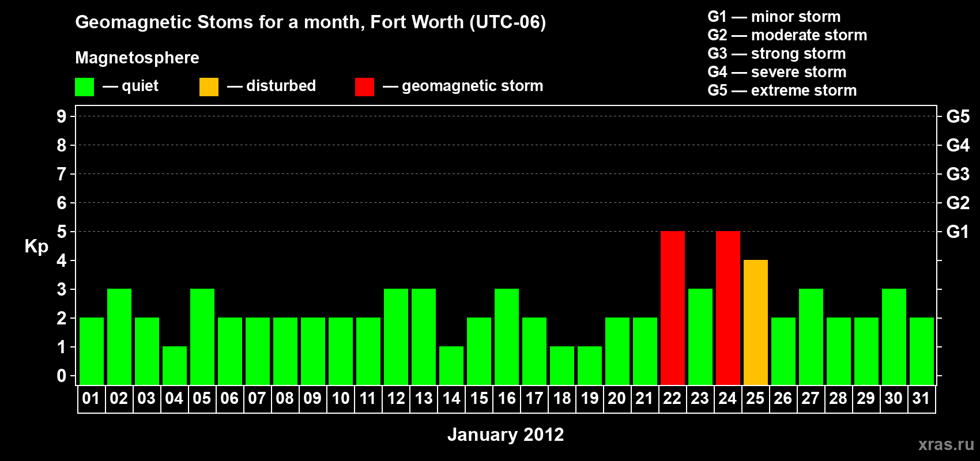
Task: Click the 'quiet' legend label
Action: pyautogui.click(x=140, y=86)
